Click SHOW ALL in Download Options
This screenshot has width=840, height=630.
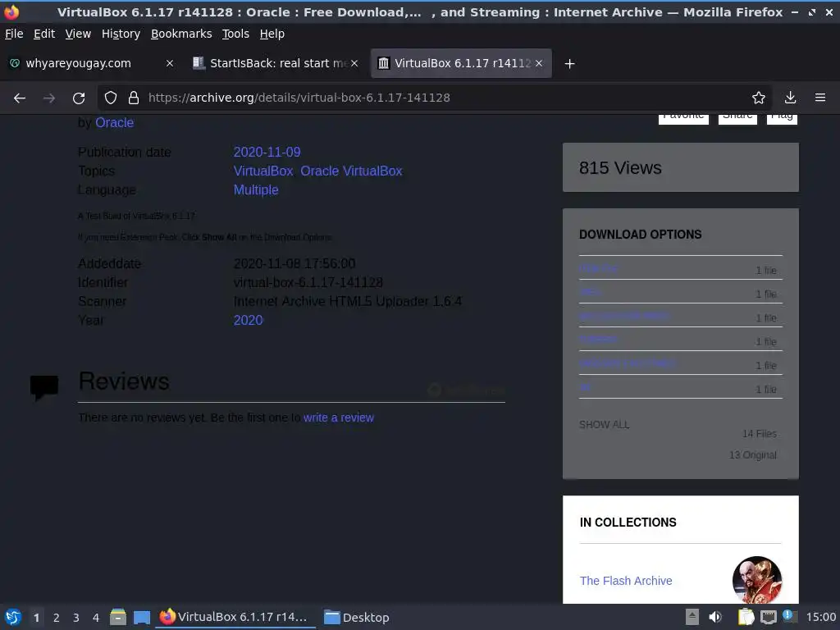coord(605,424)
